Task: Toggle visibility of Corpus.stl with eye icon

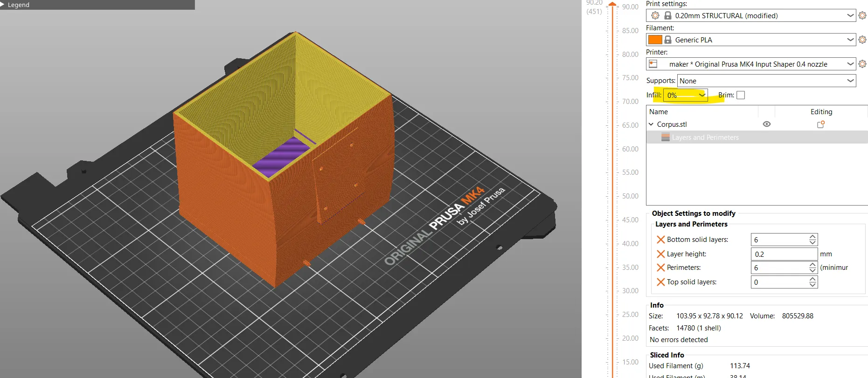Action: (766, 124)
